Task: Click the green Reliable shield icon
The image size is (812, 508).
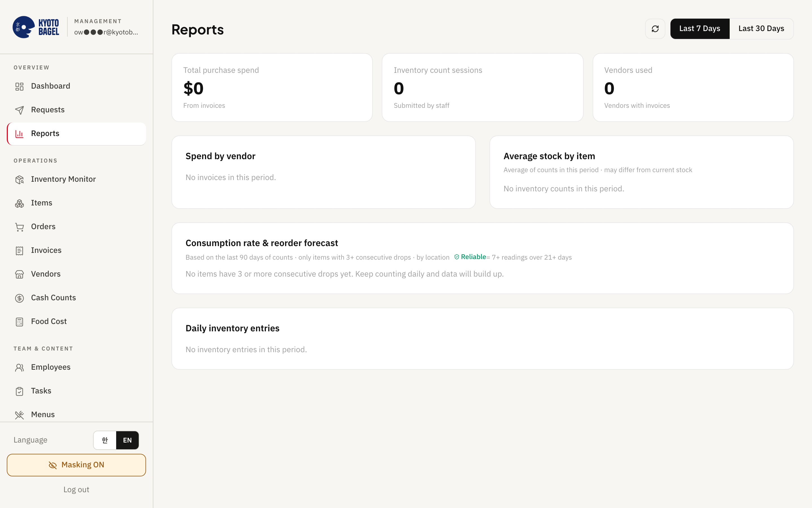Action: click(x=457, y=257)
